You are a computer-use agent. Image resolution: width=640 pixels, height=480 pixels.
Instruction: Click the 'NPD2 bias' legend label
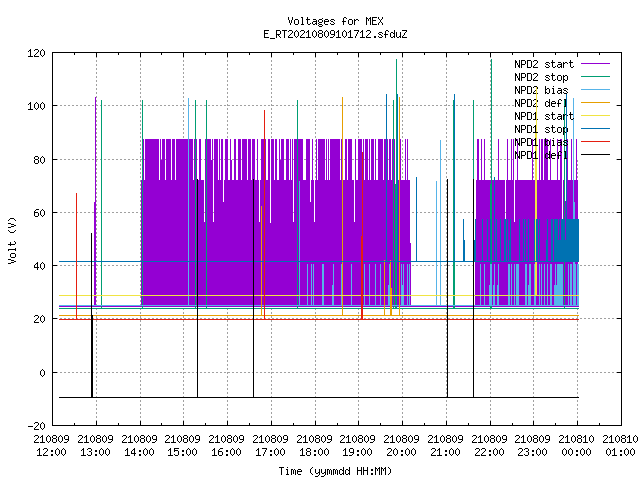[541, 90]
